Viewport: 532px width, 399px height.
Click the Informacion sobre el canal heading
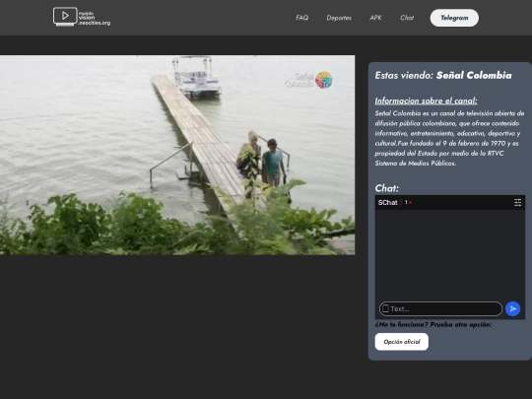point(426,100)
